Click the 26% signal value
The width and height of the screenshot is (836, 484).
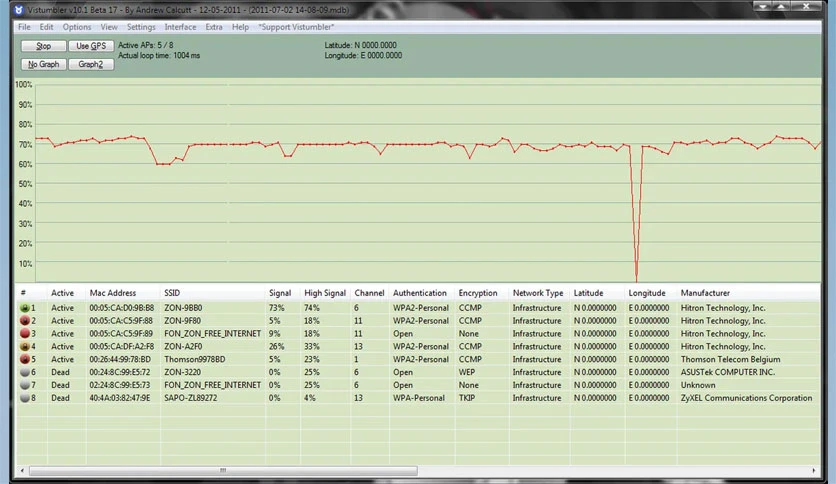(x=277, y=346)
